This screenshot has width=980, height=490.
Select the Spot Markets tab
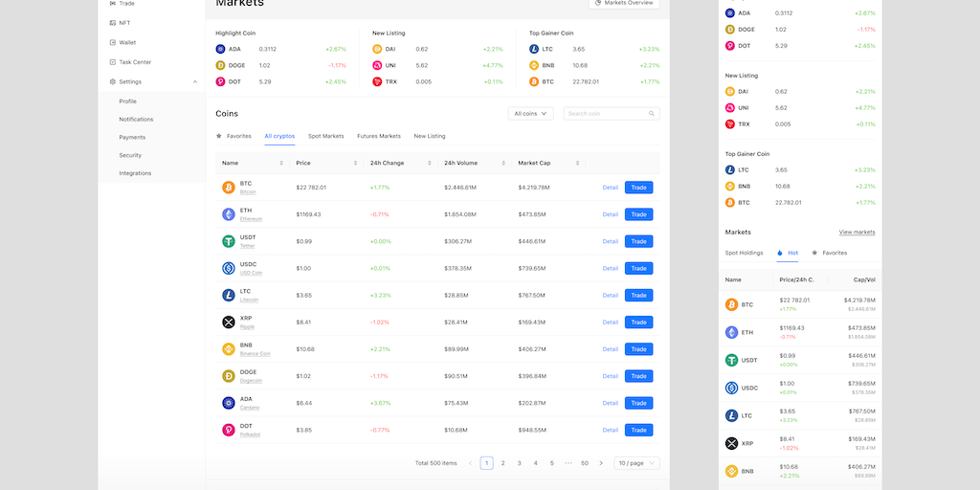325,136
